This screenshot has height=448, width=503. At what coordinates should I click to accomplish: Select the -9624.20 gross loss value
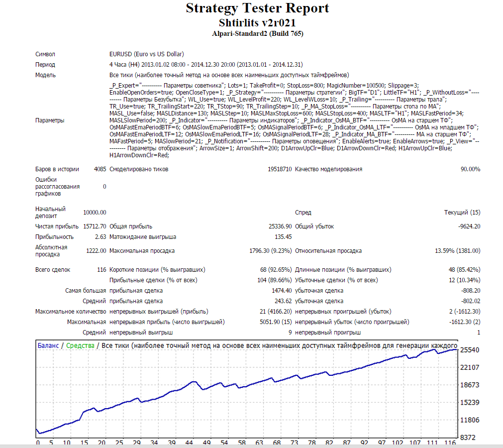point(469,226)
